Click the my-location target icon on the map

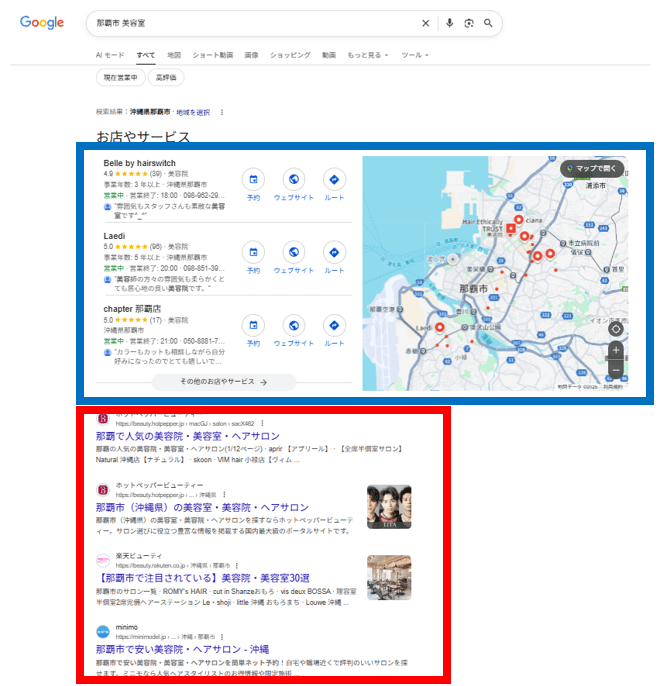coord(616,329)
